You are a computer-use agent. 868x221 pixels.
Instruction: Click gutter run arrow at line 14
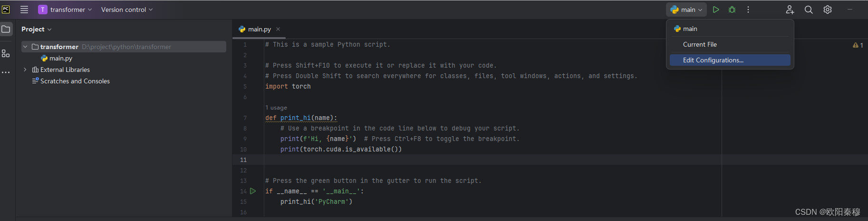click(253, 191)
